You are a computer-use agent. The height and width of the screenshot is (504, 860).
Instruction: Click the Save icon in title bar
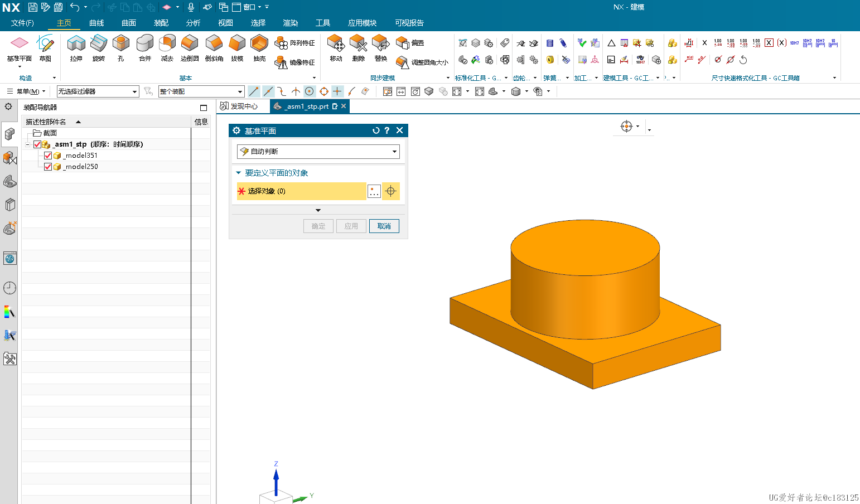pyautogui.click(x=33, y=7)
